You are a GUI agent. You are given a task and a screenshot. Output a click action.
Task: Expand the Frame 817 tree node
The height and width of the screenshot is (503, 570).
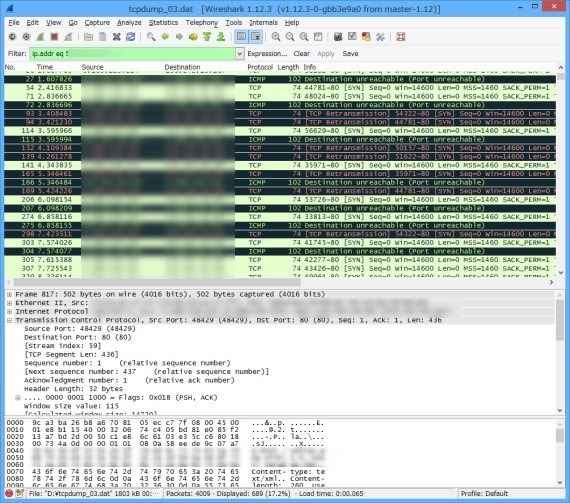[9, 294]
